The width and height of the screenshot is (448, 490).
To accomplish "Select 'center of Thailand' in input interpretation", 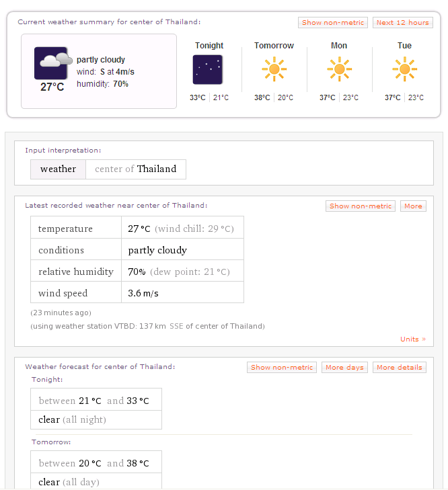I will click(135, 169).
